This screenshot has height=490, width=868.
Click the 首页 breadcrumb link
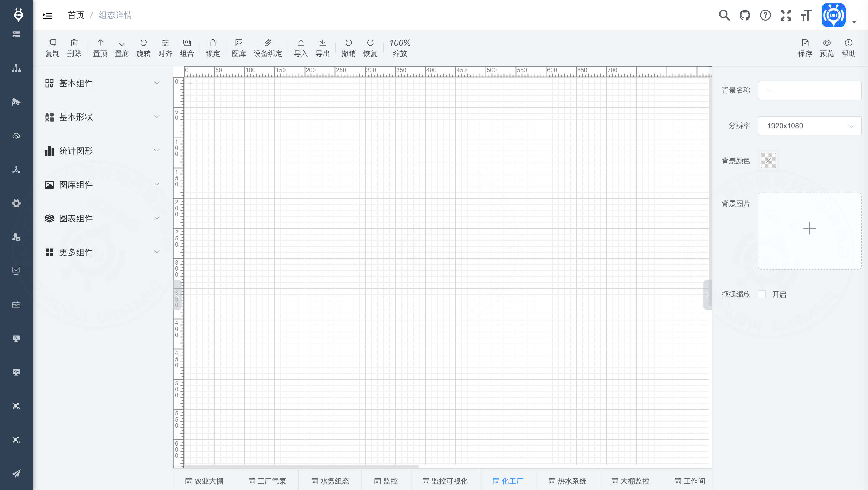(x=76, y=15)
